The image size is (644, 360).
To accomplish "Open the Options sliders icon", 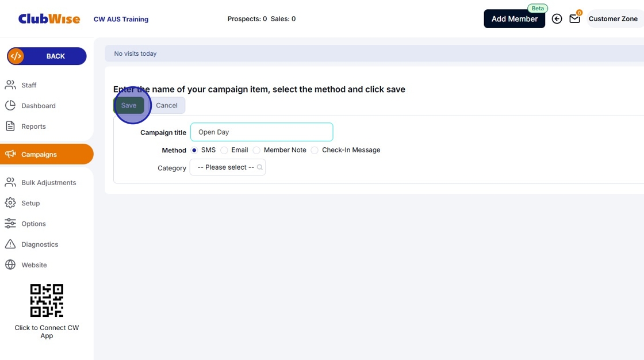I will (x=11, y=224).
